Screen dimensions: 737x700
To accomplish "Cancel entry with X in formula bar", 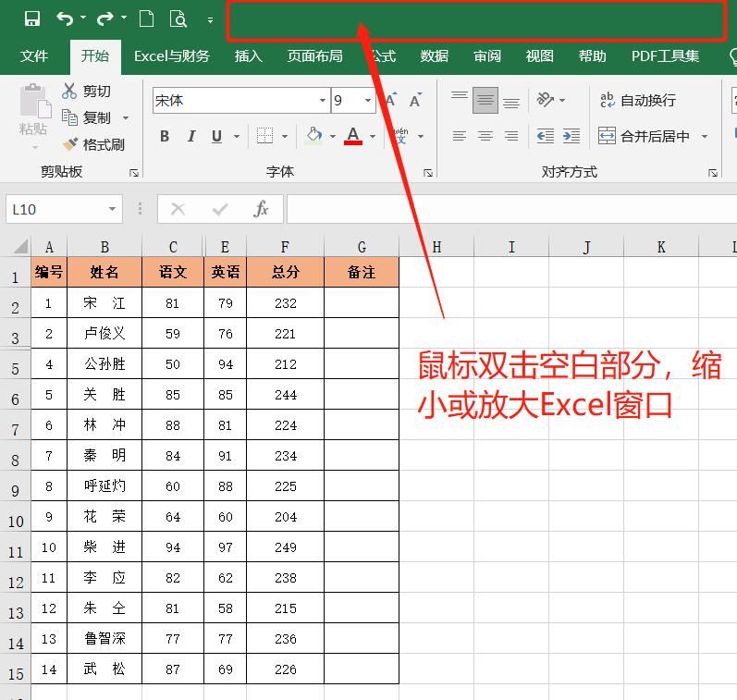I will pos(178,209).
